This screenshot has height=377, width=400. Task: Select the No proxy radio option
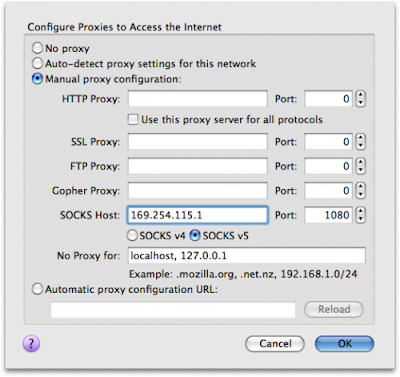tap(37, 48)
